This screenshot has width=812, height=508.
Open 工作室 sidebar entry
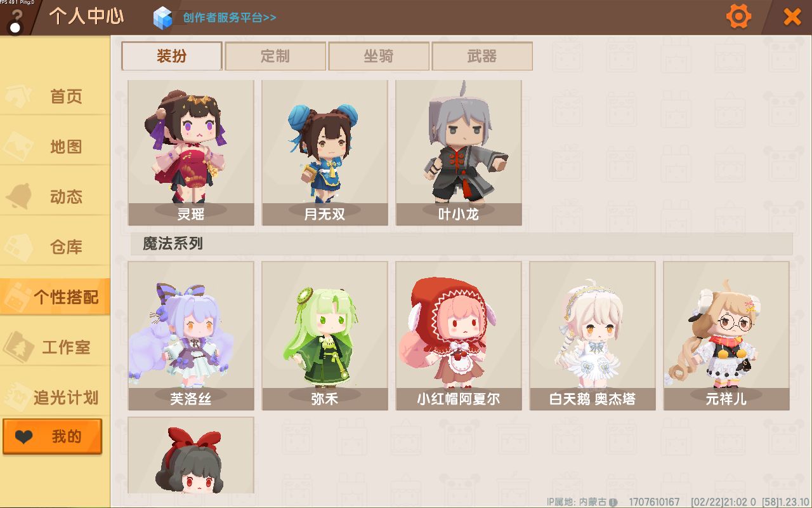[x=55, y=347]
